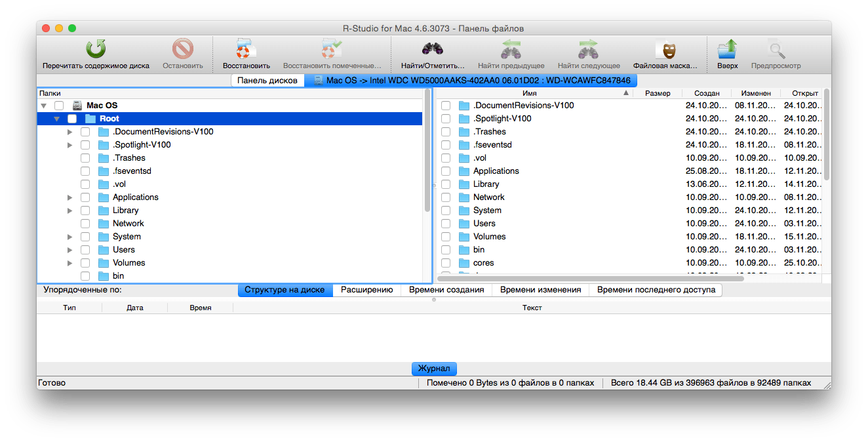The image size is (868, 442).
Task: Sort by Создан column header
Action: (x=707, y=93)
